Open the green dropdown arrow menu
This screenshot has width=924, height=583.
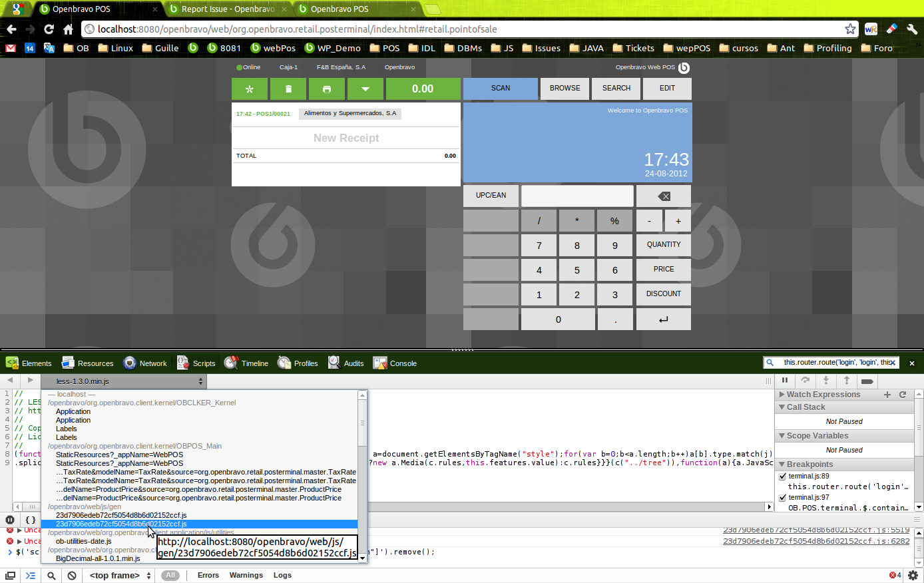click(x=365, y=89)
